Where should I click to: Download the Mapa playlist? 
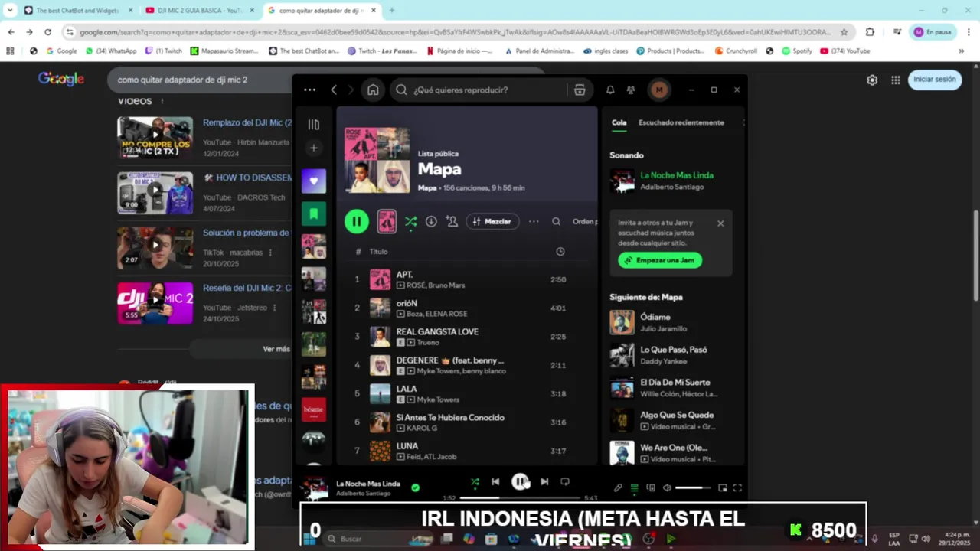point(431,221)
